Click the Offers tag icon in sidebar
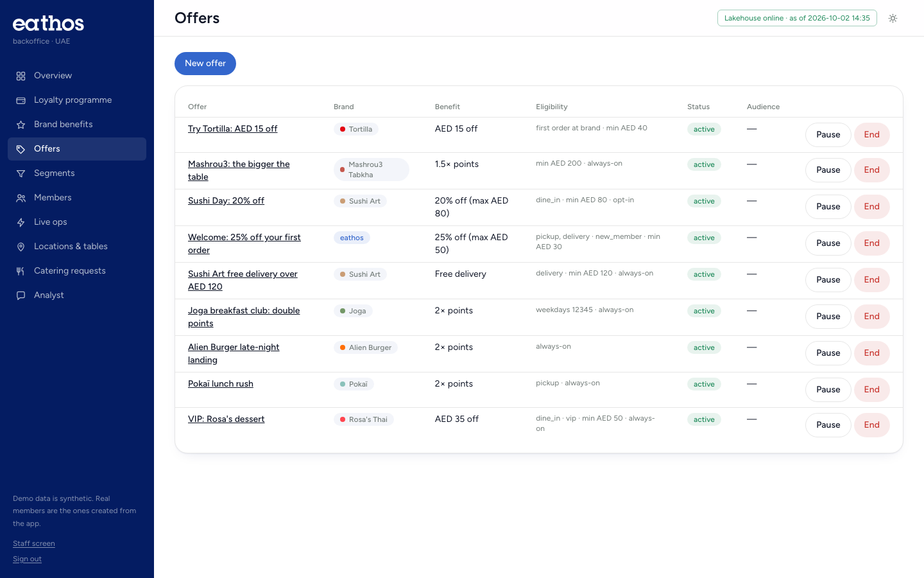The width and height of the screenshot is (924, 578). (x=21, y=149)
